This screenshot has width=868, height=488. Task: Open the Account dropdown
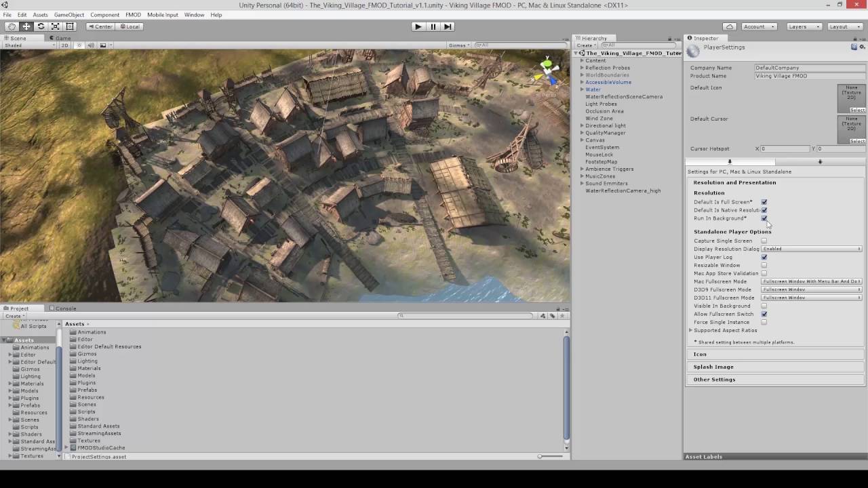[759, 26]
